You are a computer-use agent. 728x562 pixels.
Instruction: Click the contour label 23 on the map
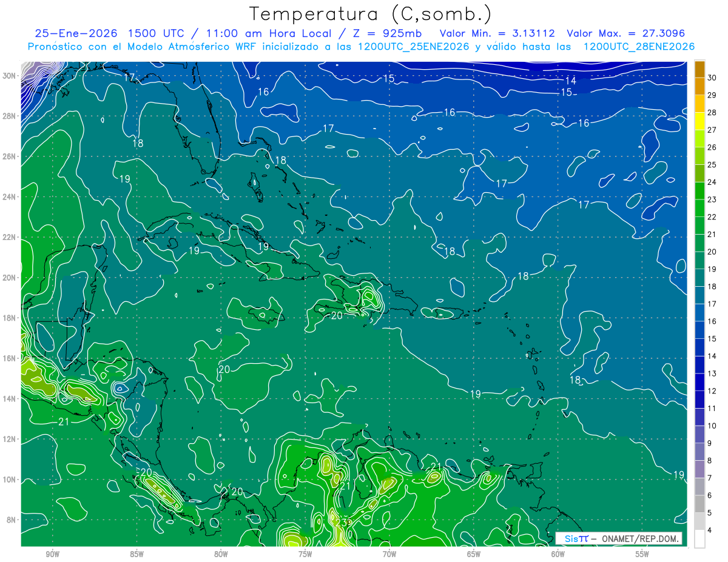[343, 523]
